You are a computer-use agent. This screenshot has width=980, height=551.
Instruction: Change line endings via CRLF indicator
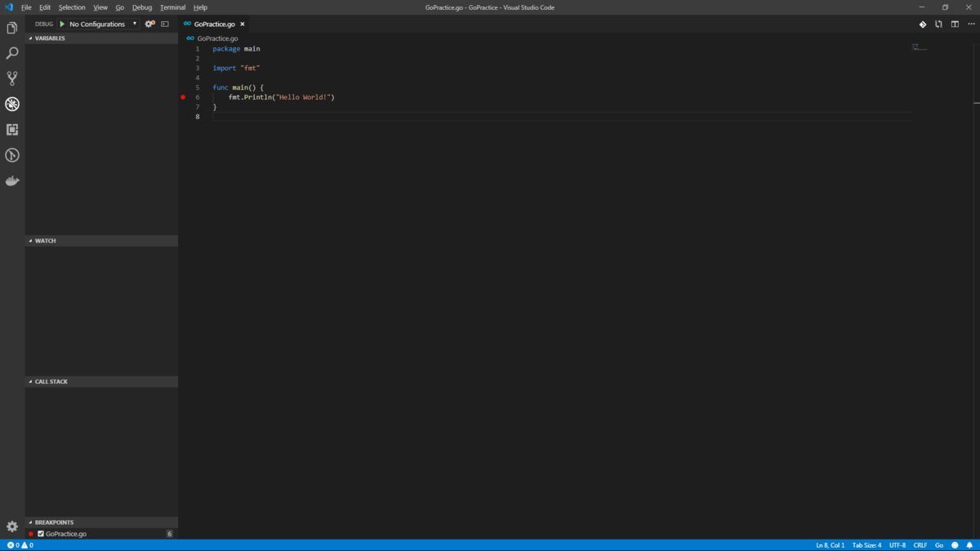pos(920,545)
